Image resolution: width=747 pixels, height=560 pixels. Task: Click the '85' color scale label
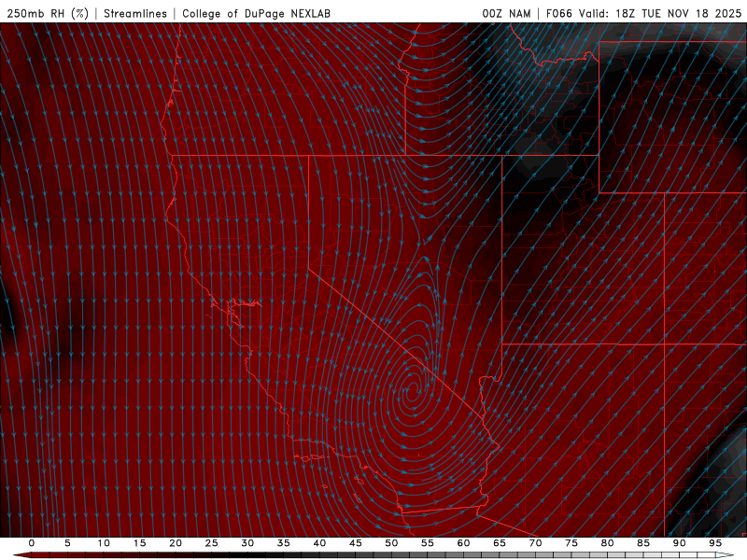[x=643, y=543]
